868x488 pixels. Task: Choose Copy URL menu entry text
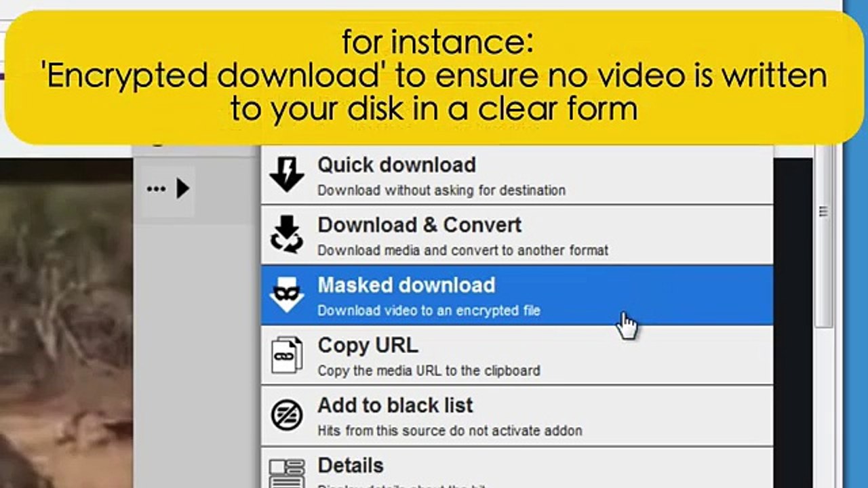pos(368,345)
